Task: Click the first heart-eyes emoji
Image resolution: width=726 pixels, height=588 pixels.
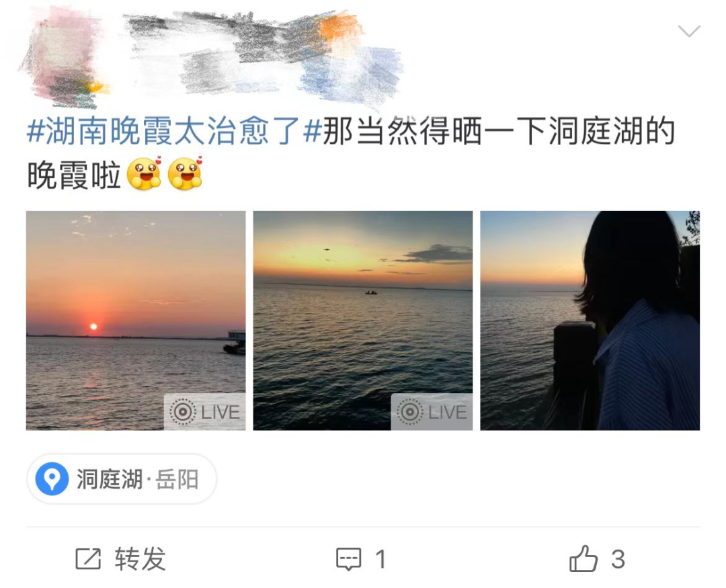Action: [x=144, y=174]
